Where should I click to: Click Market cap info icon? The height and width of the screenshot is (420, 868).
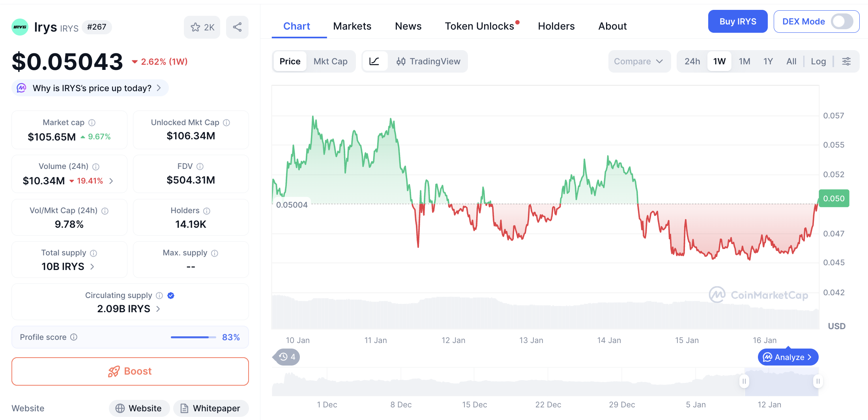click(x=92, y=123)
